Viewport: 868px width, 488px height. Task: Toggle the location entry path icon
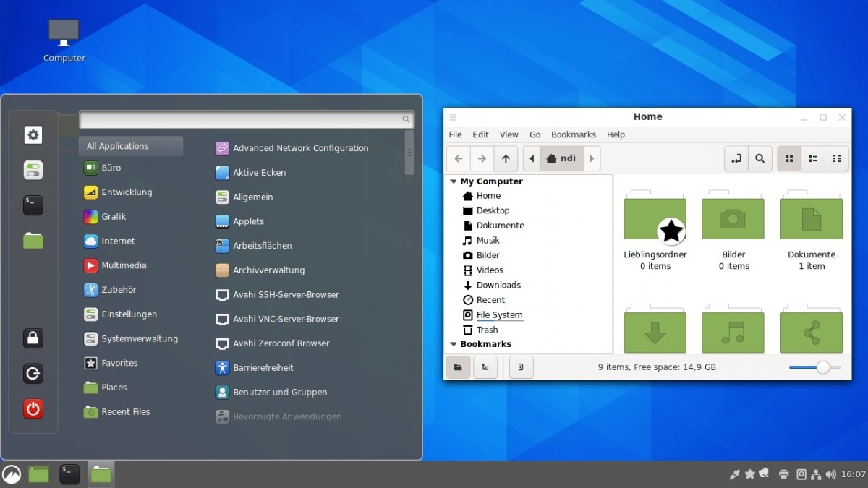pos(737,158)
